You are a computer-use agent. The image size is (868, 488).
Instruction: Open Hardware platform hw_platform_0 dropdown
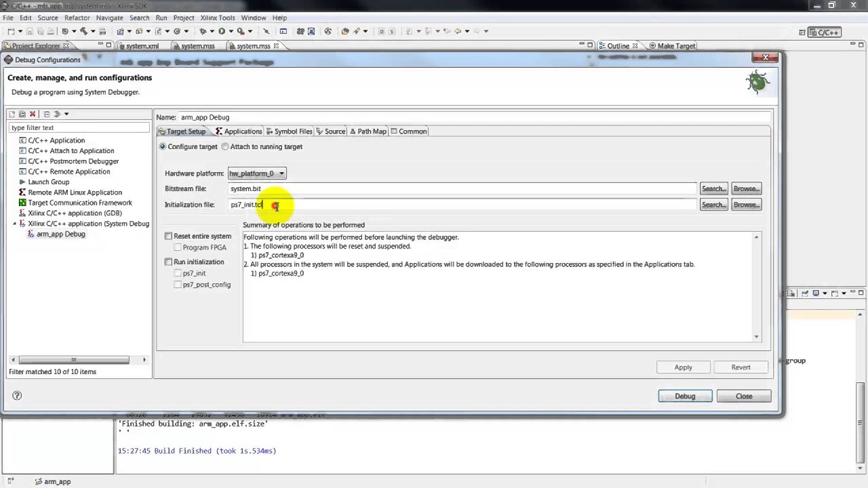pos(257,174)
